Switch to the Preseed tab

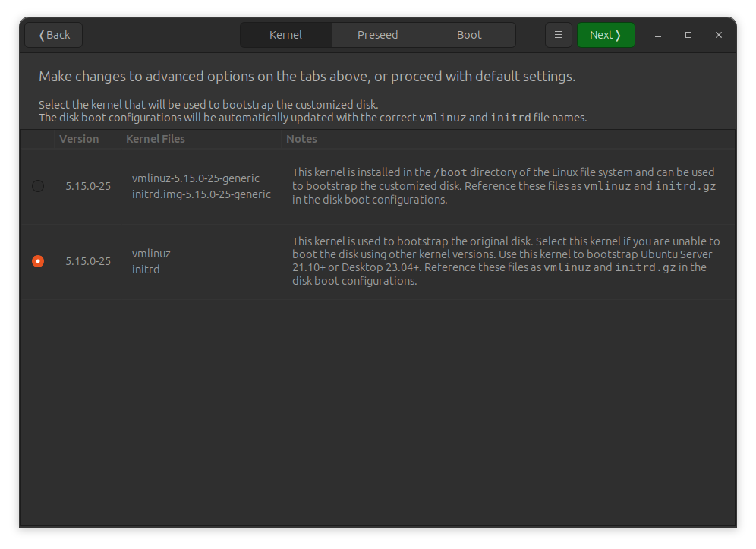tap(377, 34)
